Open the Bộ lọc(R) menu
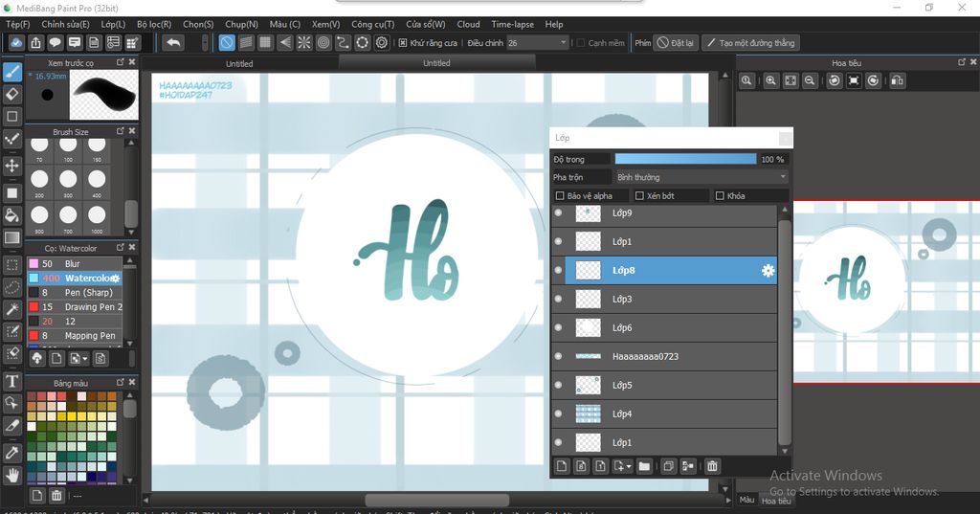The image size is (980, 514). (x=154, y=24)
